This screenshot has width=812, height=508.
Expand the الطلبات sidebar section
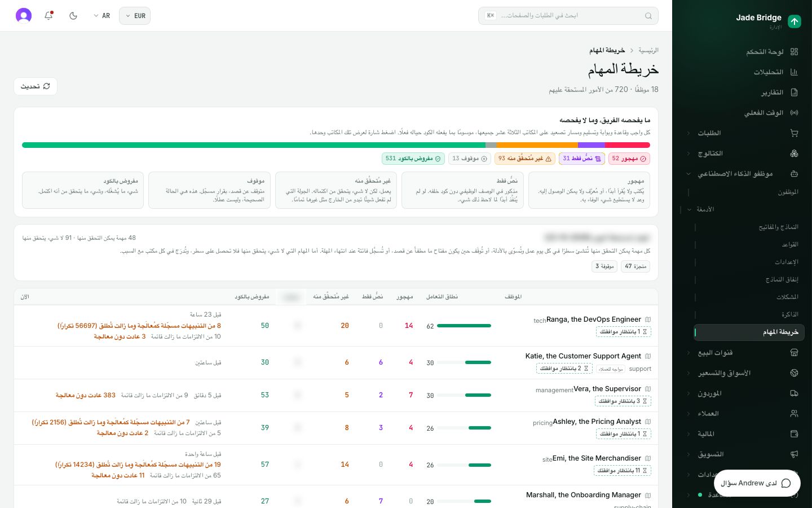(x=742, y=133)
